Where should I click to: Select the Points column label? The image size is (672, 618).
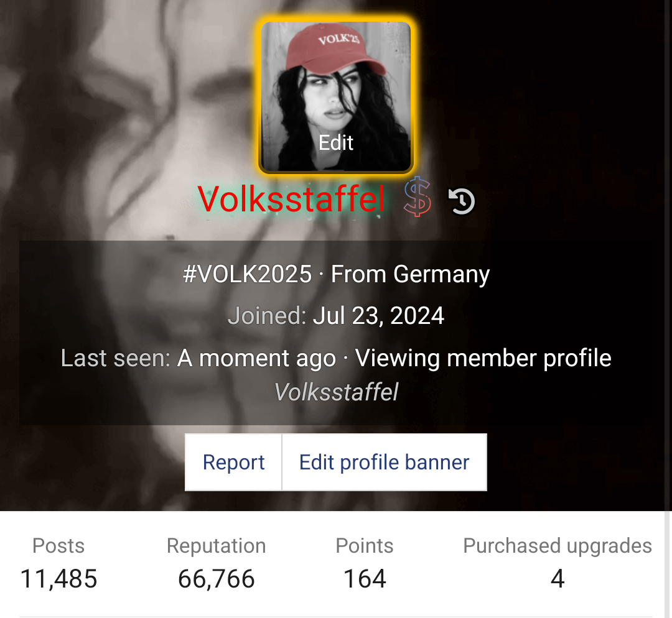click(x=364, y=545)
